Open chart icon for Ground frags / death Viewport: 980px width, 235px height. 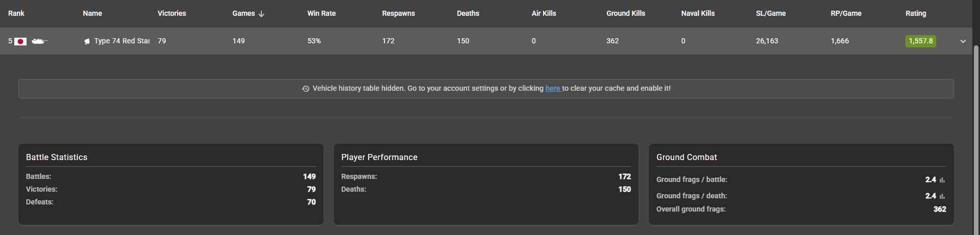point(942,196)
